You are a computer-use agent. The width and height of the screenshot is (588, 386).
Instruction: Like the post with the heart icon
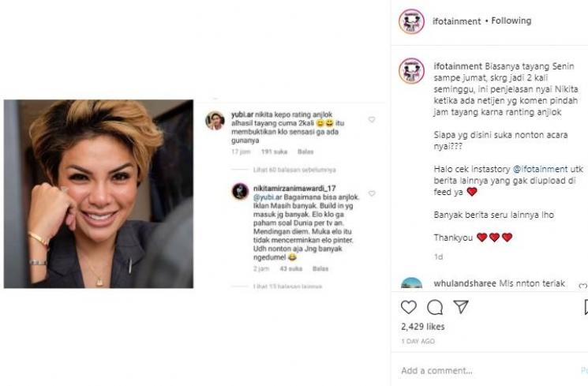(409, 307)
